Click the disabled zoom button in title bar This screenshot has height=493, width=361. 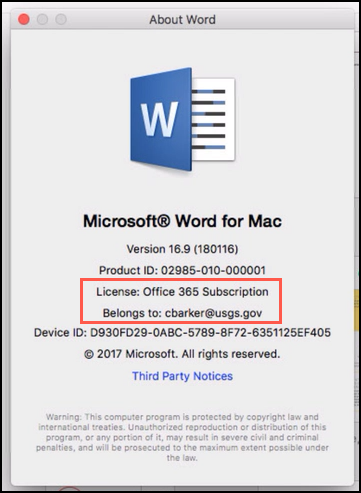point(61,19)
